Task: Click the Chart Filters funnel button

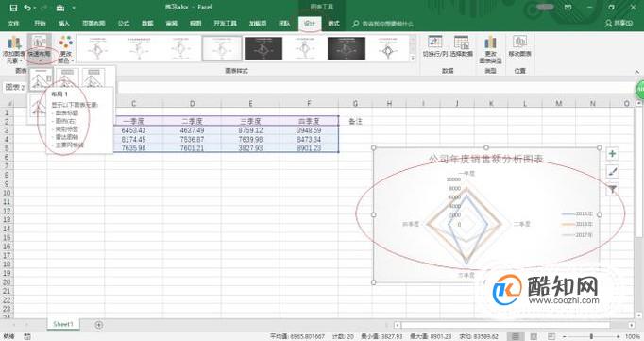Action: [612, 189]
